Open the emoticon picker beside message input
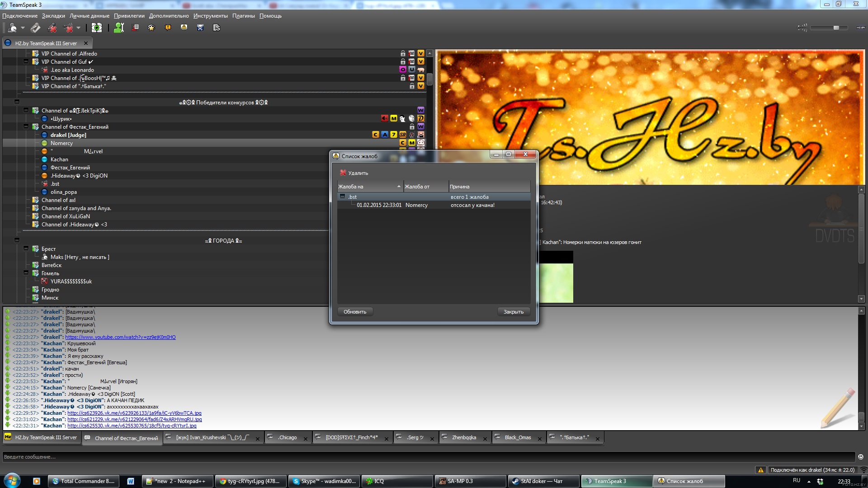 point(861,457)
